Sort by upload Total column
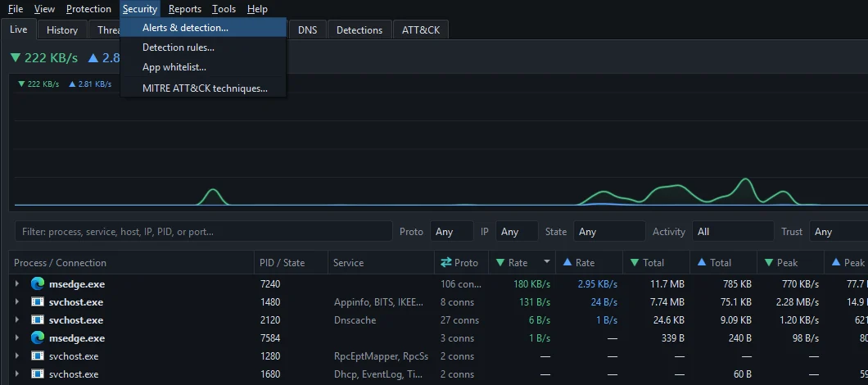 (x=724, y=263)
